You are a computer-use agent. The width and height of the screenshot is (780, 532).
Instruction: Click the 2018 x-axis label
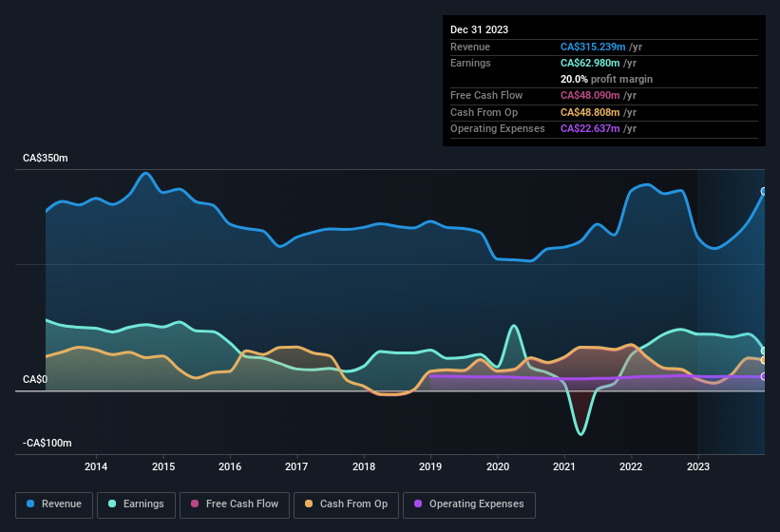click(x=364, y=466)
